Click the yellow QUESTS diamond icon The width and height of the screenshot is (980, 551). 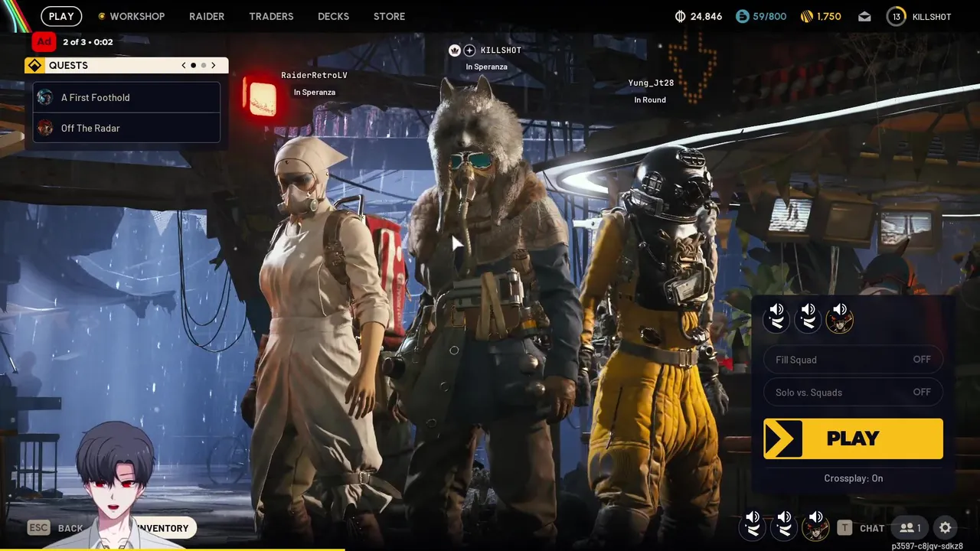(x=34, y=65)
